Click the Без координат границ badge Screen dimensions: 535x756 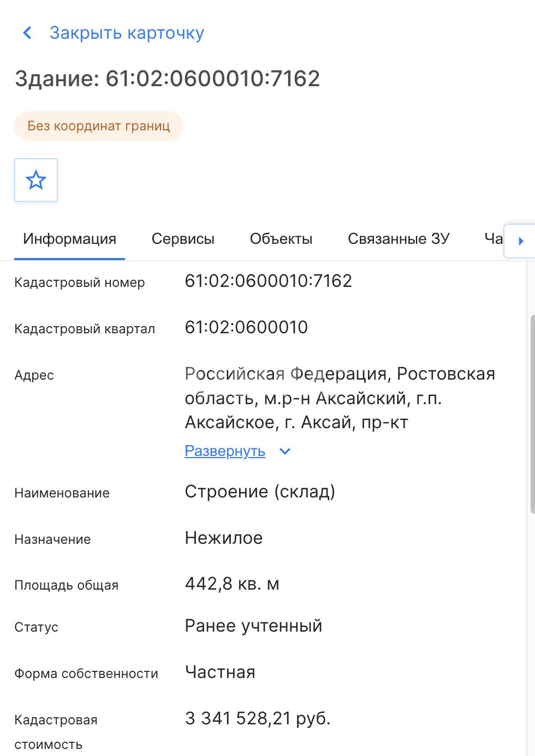click(99, 126)
